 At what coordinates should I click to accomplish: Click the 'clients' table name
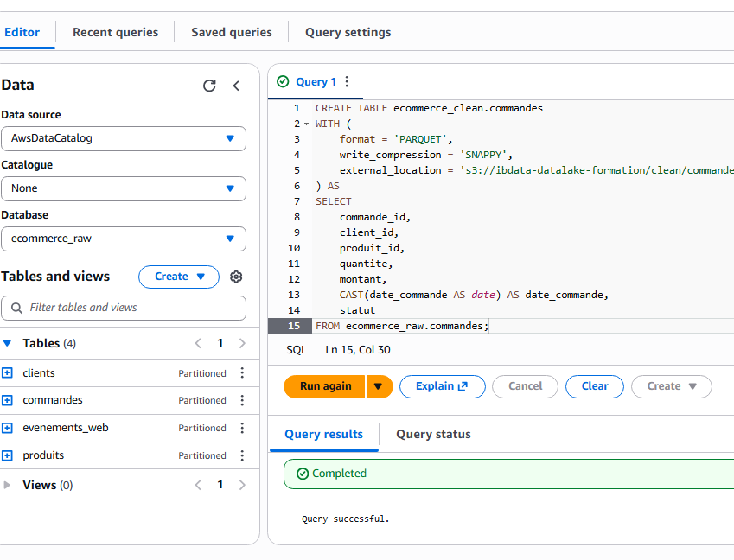[x=39, y=372]
